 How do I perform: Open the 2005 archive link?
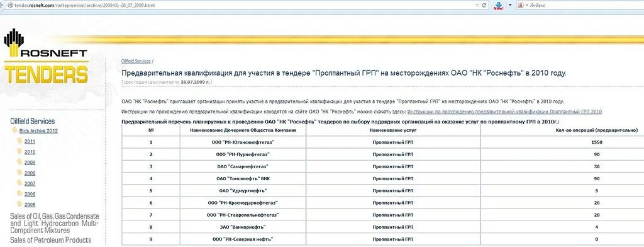[30, 205]
